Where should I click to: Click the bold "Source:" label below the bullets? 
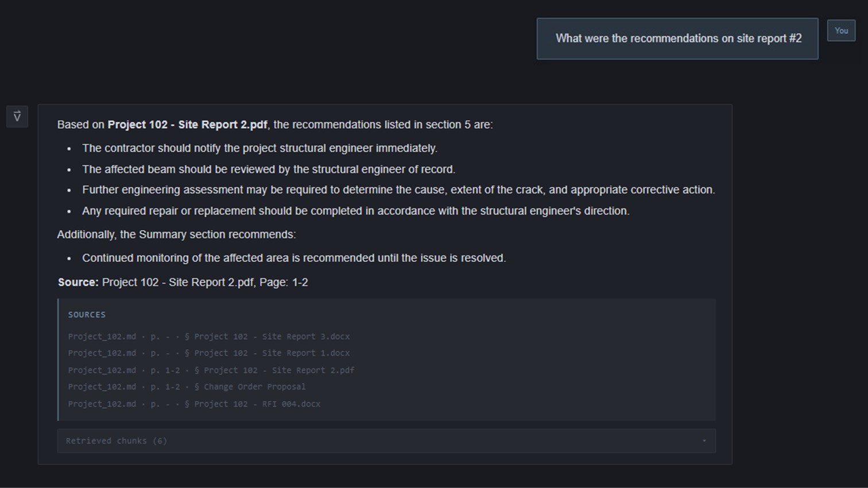tap(78, 282)
